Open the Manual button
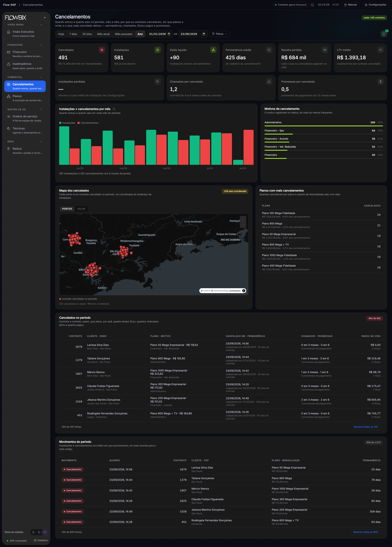The width and height of the screenshot is (392, 547). (351, 5)
